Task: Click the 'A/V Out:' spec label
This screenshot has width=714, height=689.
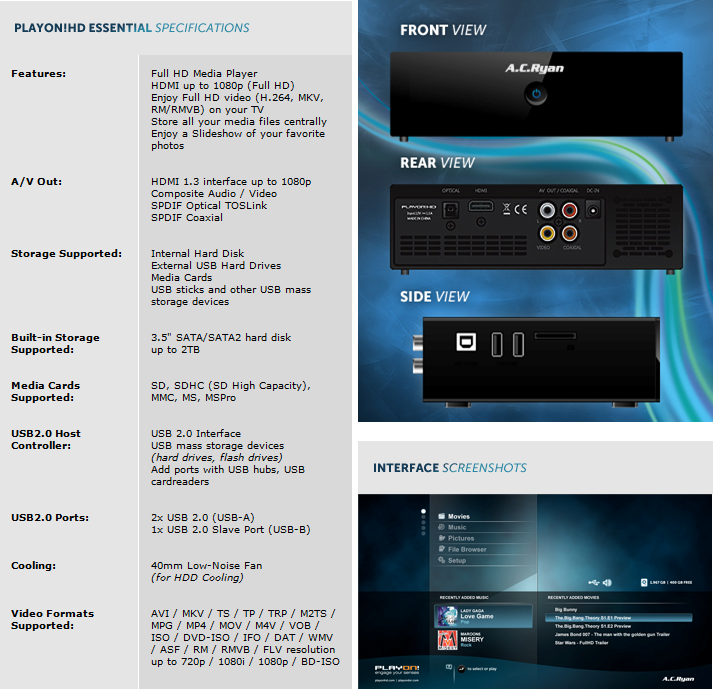Action: point(36,182)
